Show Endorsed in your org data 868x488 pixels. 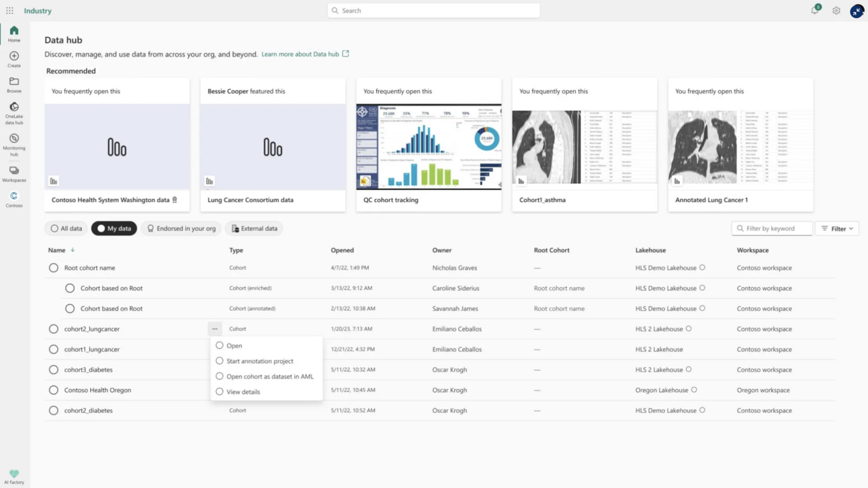[181, 228]
